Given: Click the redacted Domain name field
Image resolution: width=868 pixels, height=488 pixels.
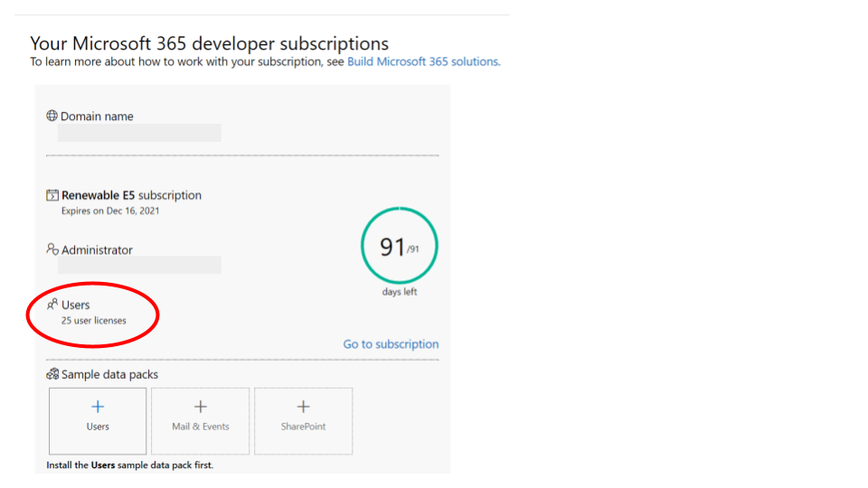Looking at the screenshot, I should point(139,133).
